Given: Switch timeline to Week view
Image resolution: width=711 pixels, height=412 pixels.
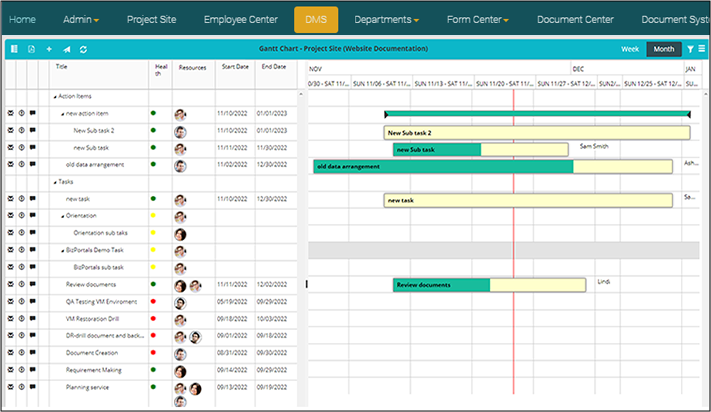Looking at the screenshot, I should click(x=630, y=49).
